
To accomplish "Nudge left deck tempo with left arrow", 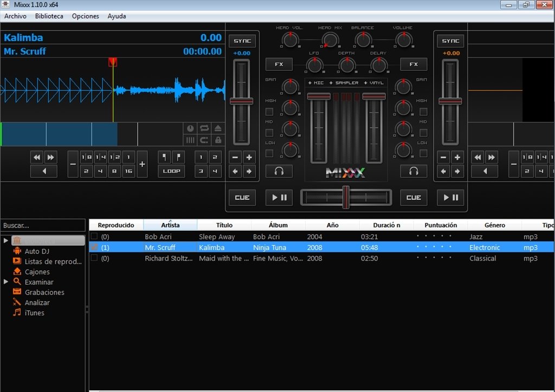I will (x=235, y=172).
